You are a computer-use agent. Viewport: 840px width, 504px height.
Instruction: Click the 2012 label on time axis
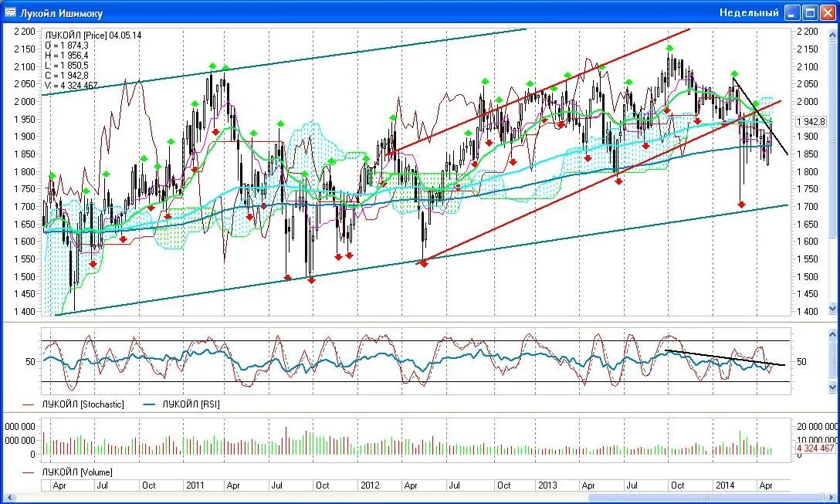click(x=370, y=485)
